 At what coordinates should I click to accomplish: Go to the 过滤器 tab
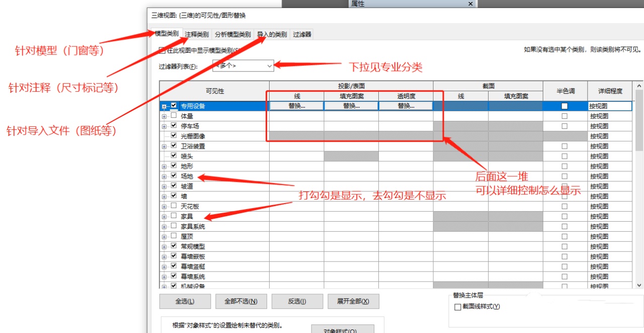tap(302, 35)
